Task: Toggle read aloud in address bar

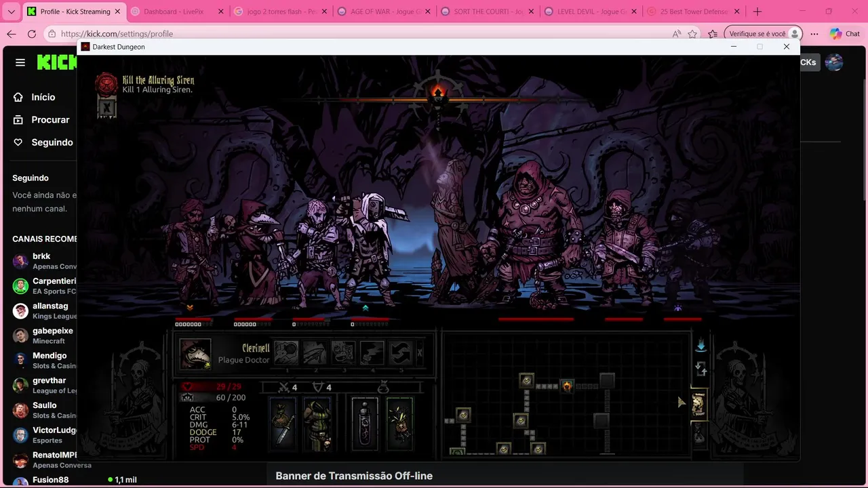Action: (676, 34)
